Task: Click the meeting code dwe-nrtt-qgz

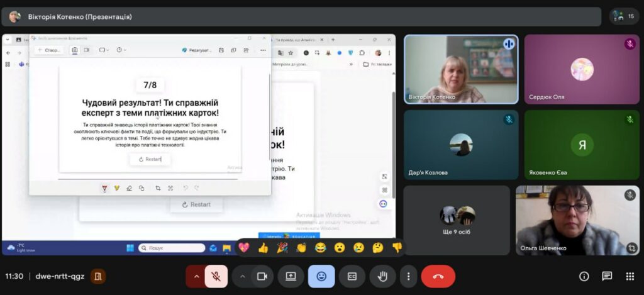Action: (59, 276)
